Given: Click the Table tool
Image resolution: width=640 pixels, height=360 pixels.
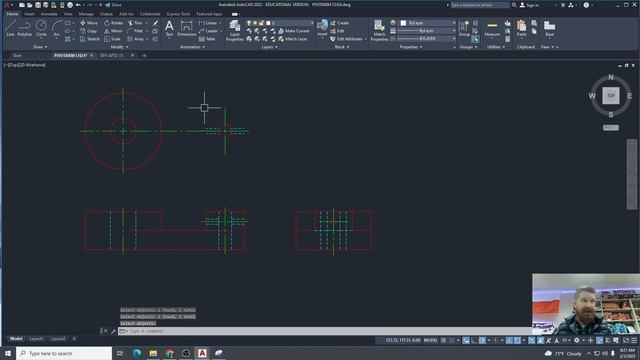Looking at the screenshot, I should (x=207, y=39).
